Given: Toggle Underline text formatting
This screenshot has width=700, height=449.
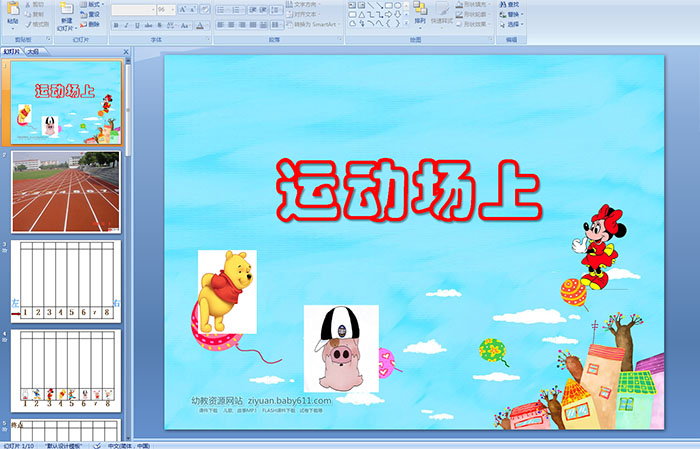Looking at the screenshot, I should 136,25.
